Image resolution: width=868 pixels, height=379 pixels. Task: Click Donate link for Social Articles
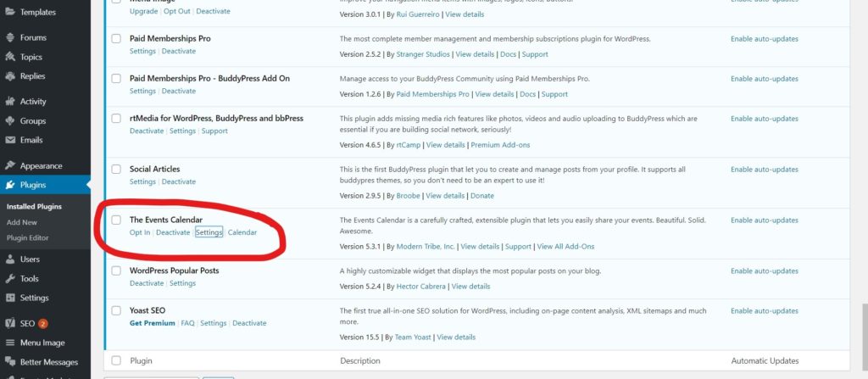[482, 196]
